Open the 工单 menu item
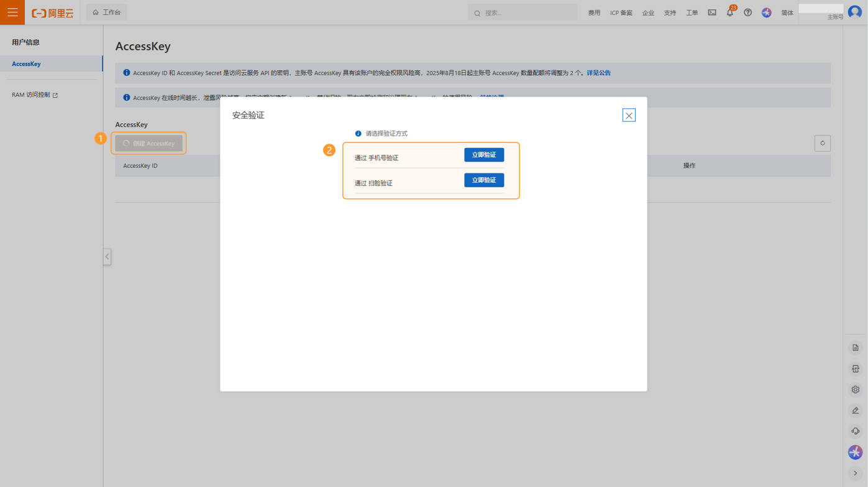Viewport: 868px width, 487px height. [x=692, y=12]
